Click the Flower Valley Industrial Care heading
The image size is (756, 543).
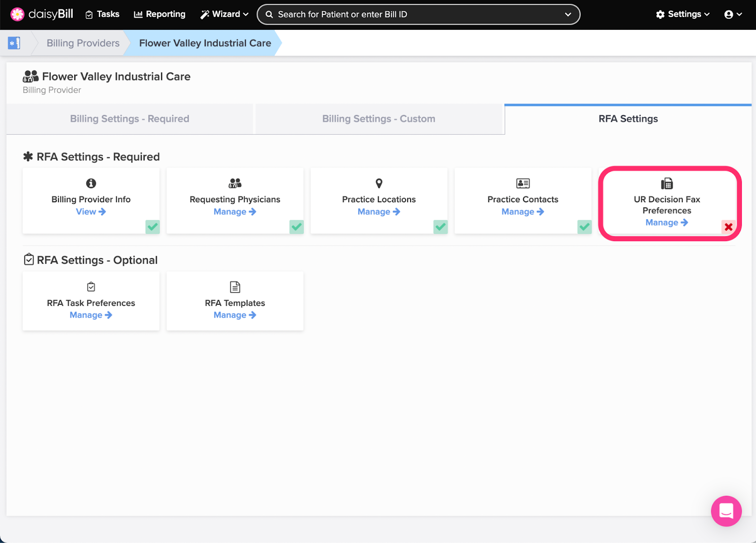(x=116, y=77)
